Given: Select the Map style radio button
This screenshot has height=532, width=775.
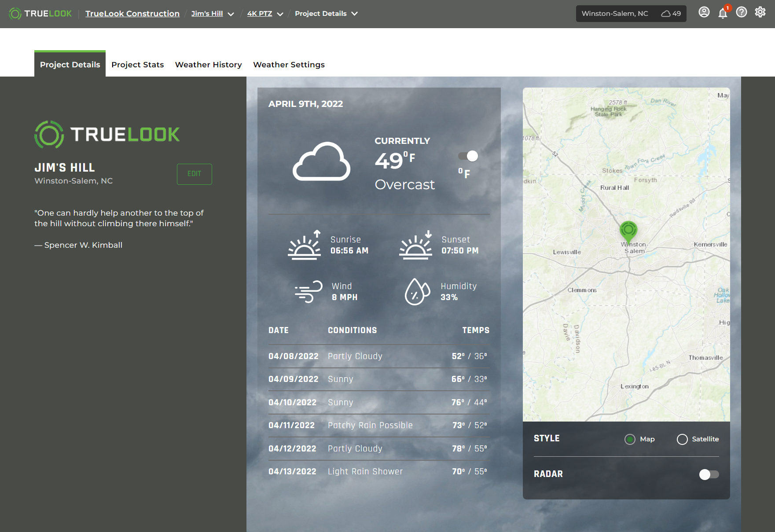Looking at the screenshot, I should (x=630, y=439).
